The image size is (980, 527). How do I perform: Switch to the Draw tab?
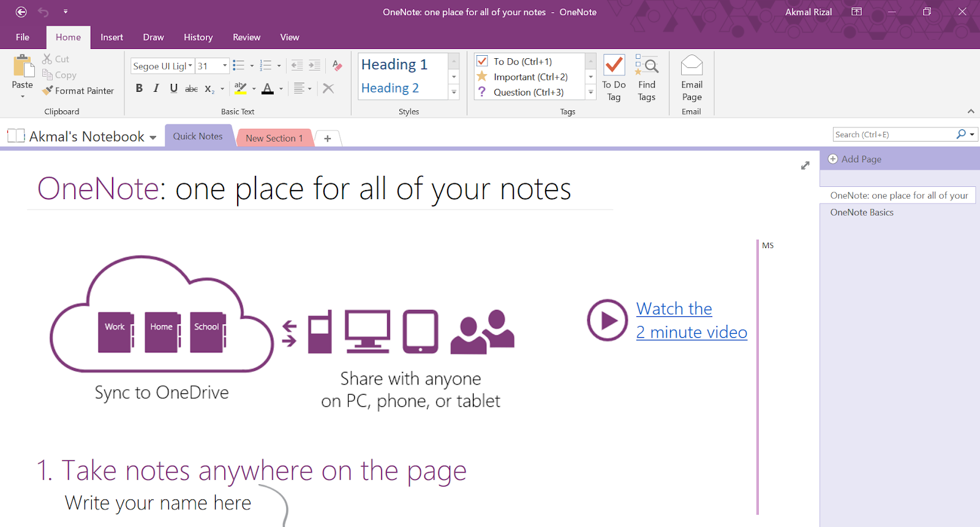[153, 37]
